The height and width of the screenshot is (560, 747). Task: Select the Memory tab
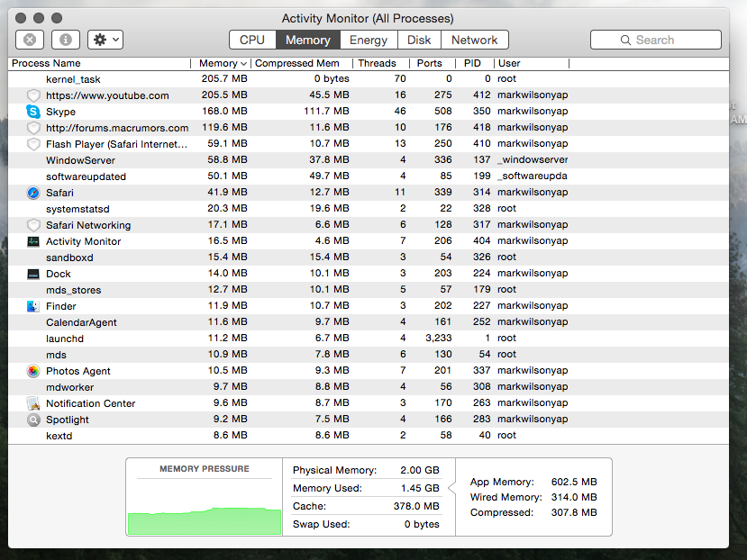point(308,40)
